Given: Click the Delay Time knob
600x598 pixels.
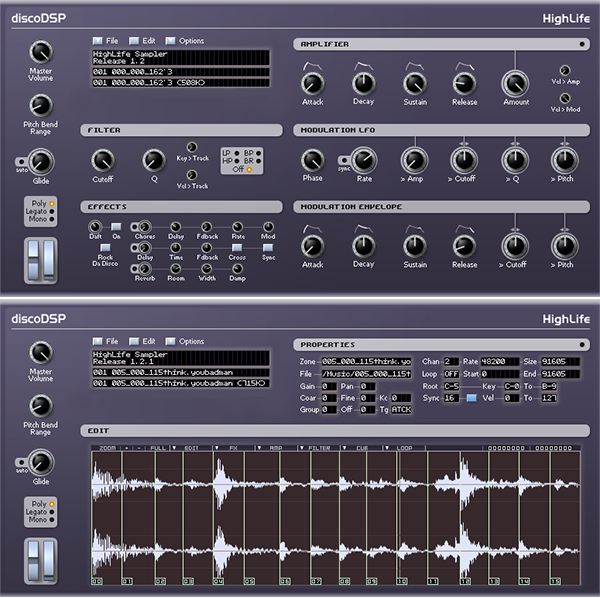Looking at the screenshot, I should (x=176, y=248).
